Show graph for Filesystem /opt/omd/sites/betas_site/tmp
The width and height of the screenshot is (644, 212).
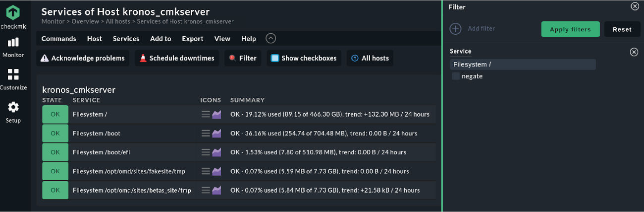tap(216, 190)
